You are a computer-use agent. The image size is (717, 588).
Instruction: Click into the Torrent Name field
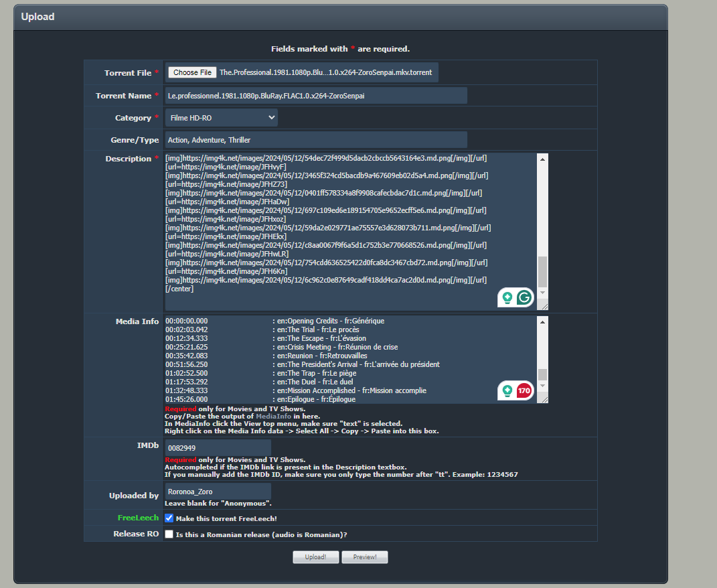pyautogui.click(x=315, y=96)
